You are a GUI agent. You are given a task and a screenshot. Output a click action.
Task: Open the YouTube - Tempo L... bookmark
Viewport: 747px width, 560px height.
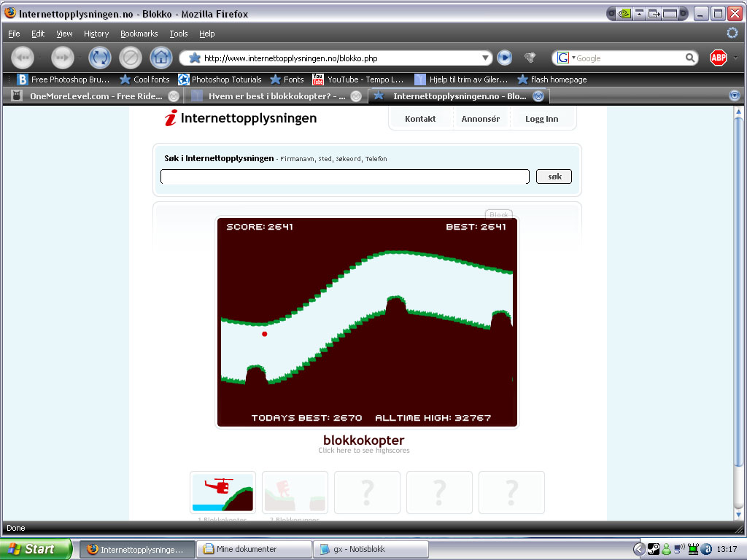358,79
